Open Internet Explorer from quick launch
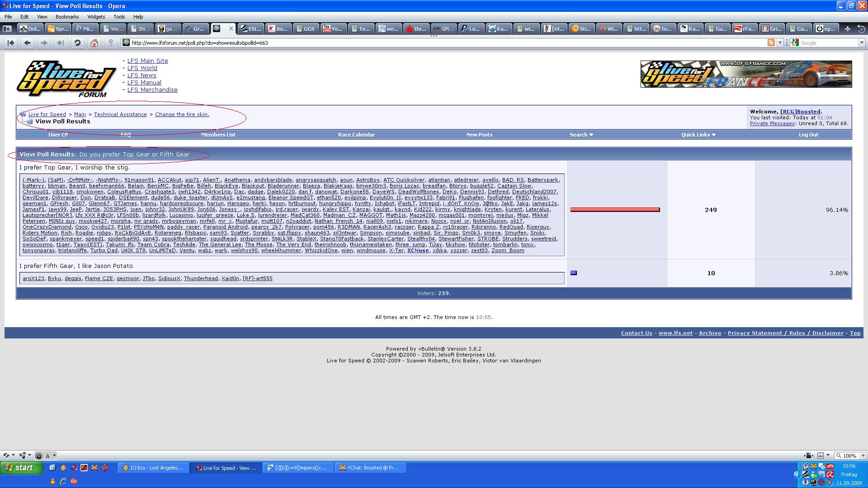This screenshot has width=868, height=488. (x=63, y=482)
